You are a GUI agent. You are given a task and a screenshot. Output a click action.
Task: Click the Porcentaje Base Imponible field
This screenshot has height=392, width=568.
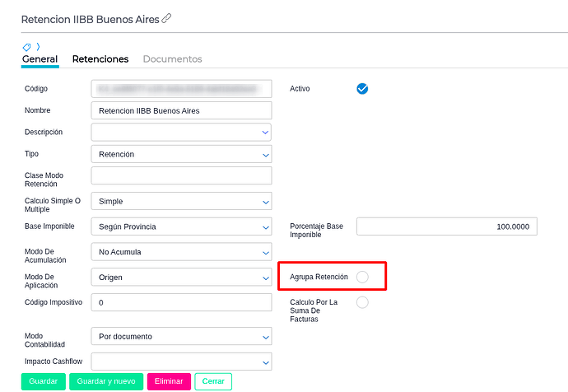(x=446, y=226)
